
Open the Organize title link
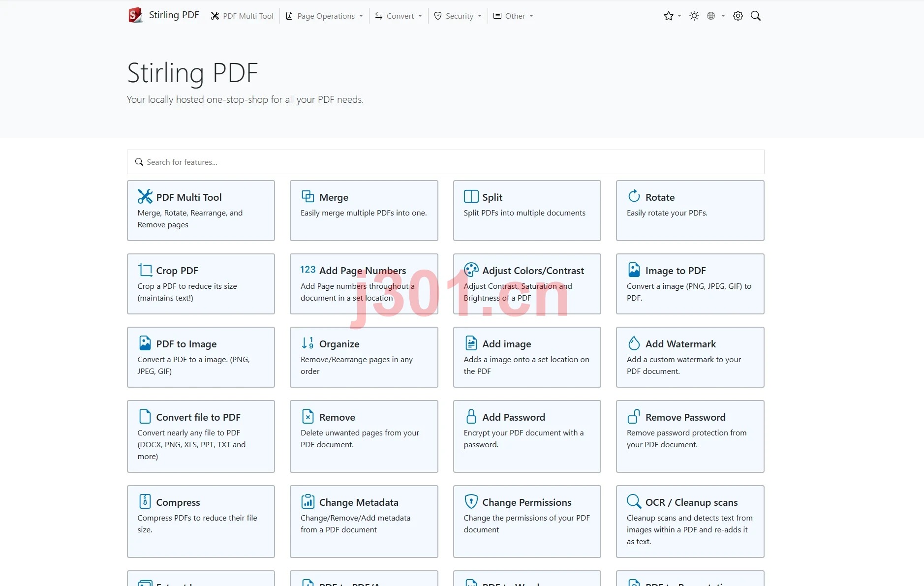[x=339, y=344]
